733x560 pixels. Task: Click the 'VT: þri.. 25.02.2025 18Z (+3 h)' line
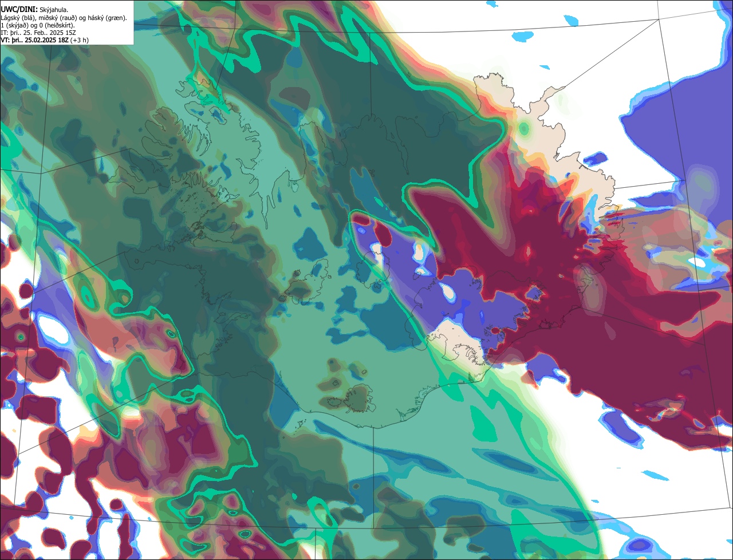(x=45, y=40)
